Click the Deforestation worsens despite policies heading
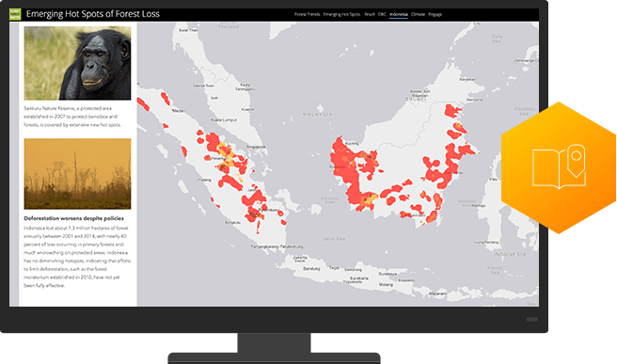Viewport: 617px width, 364px height. [74, 218]
